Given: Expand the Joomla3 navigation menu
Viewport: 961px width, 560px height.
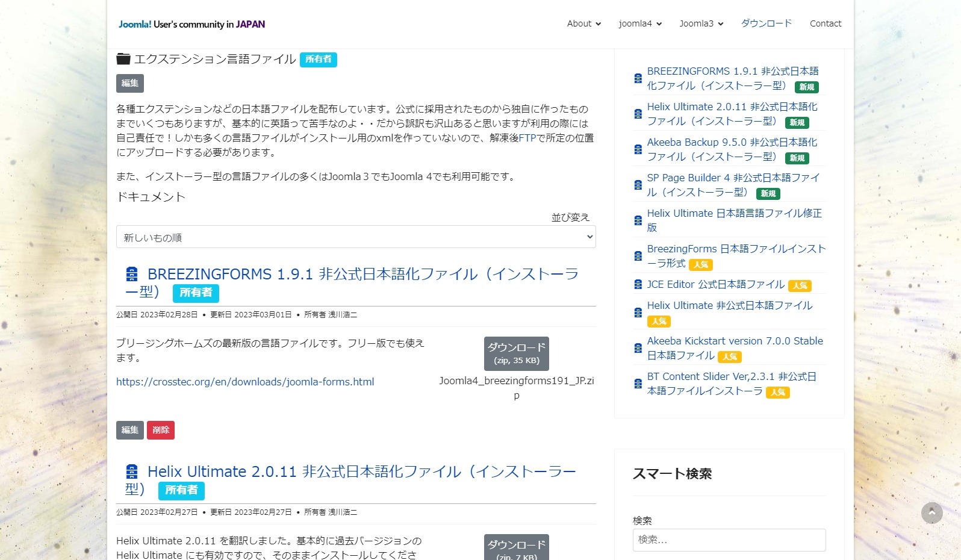Looking at the screenshot, I should (701, 23).
